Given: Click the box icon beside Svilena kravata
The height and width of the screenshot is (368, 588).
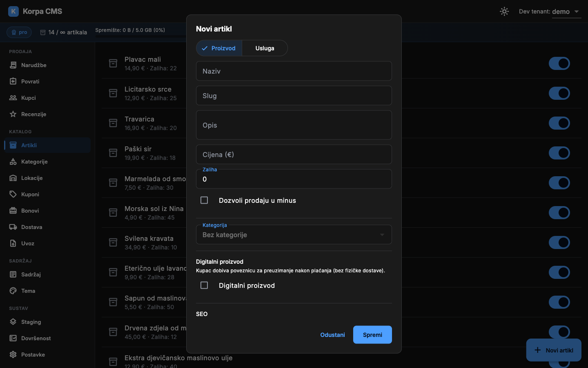Looking at the screenshot, I should point(113,242).
